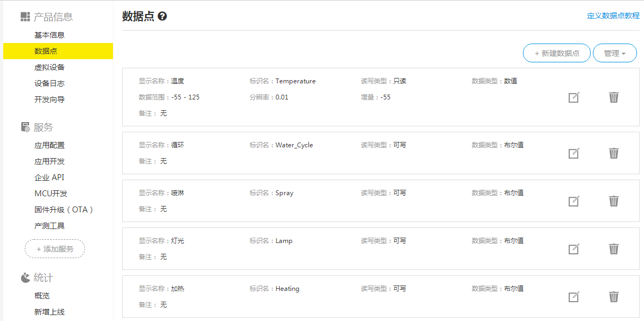Delete the Temperature data point

(614, 97)
